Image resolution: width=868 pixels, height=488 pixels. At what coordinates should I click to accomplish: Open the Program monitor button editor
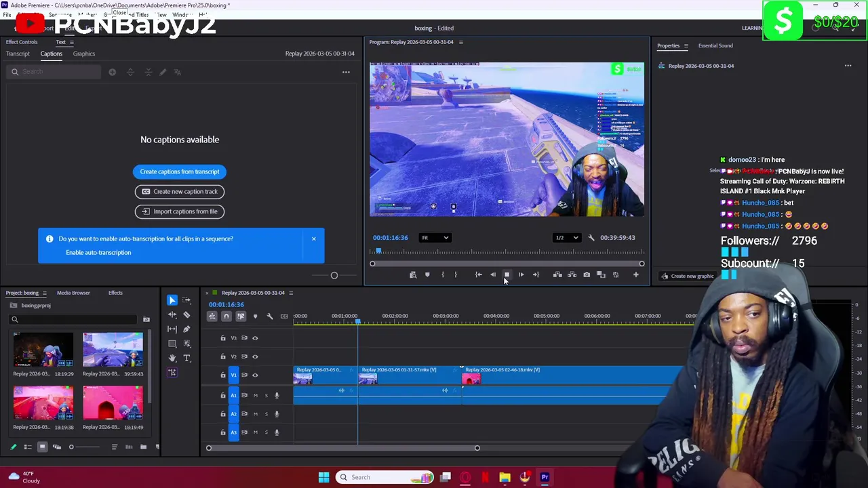click(x=636, y=274)
